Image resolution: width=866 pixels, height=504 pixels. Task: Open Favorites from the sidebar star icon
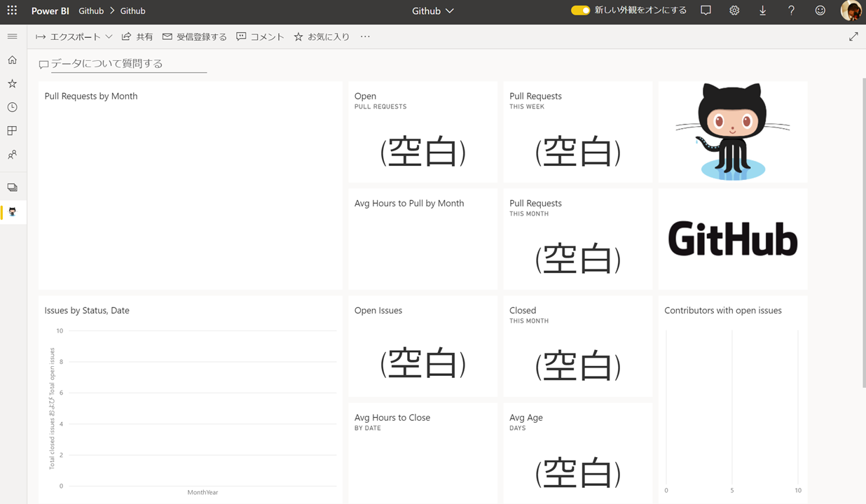click(12, 83)
